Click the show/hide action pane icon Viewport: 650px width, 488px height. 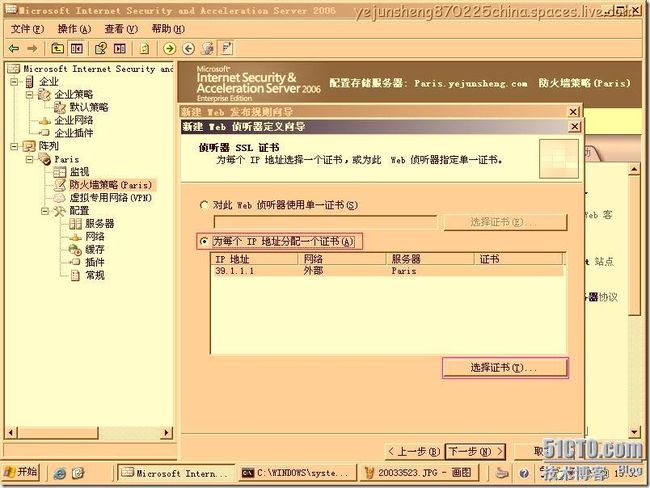point(120,49)
